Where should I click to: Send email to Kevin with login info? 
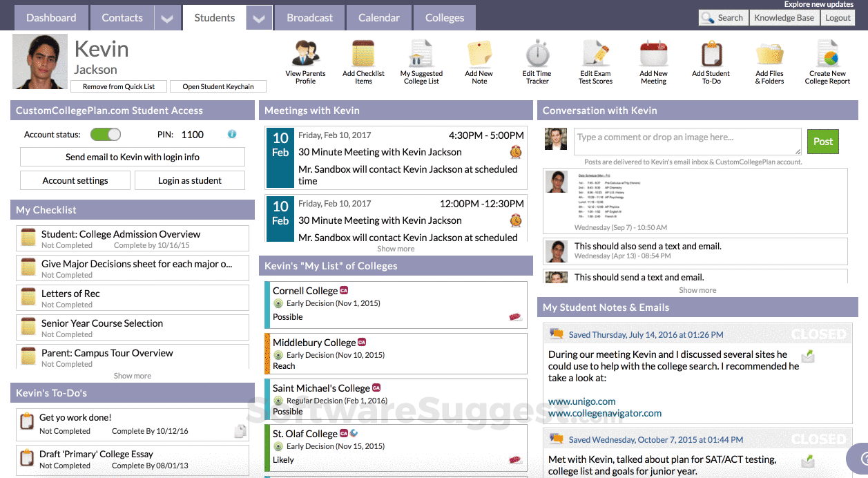click(x=132, y=157)
